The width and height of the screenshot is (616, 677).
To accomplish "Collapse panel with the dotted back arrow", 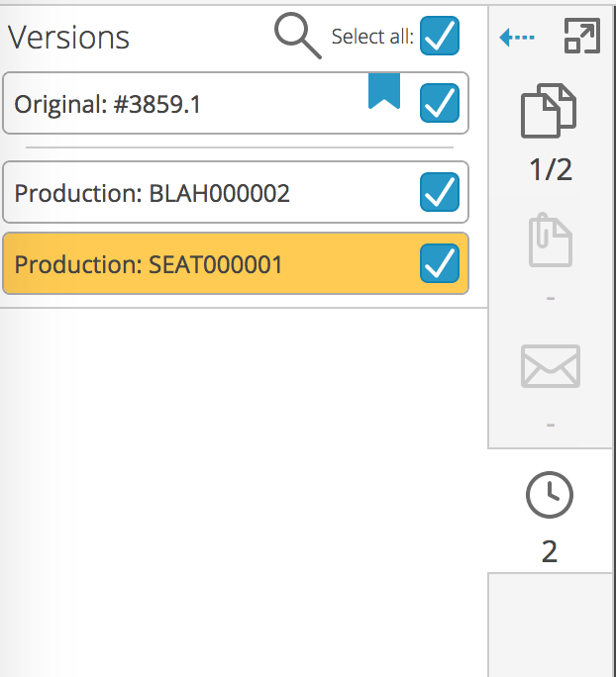I will [x=517, y=38].
